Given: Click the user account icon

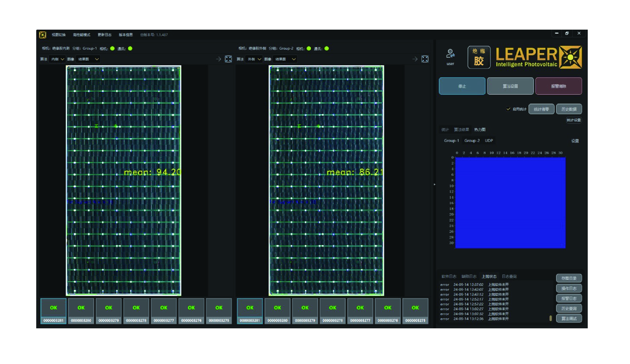Looking at the screenshot, I should pyautogui.click(x=450, y=54).
